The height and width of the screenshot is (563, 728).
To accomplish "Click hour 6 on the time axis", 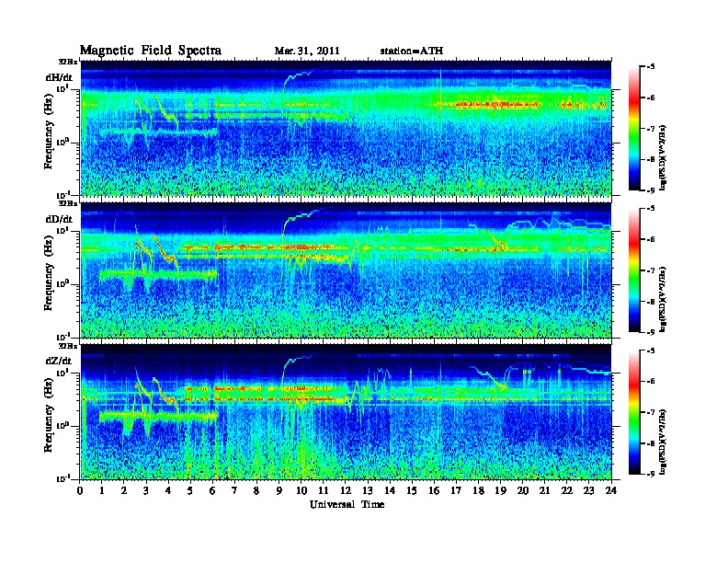I will [x=213, y=490].
